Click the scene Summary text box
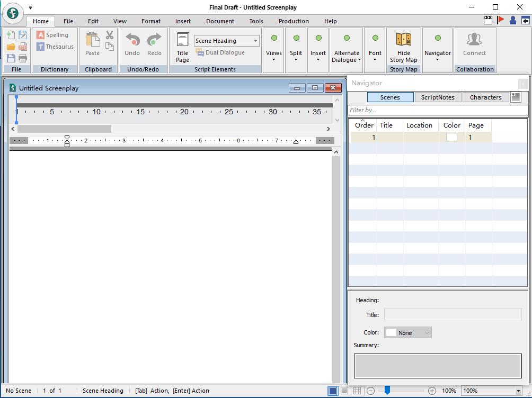This screenshot has height=398, width=532. point(438,366)
